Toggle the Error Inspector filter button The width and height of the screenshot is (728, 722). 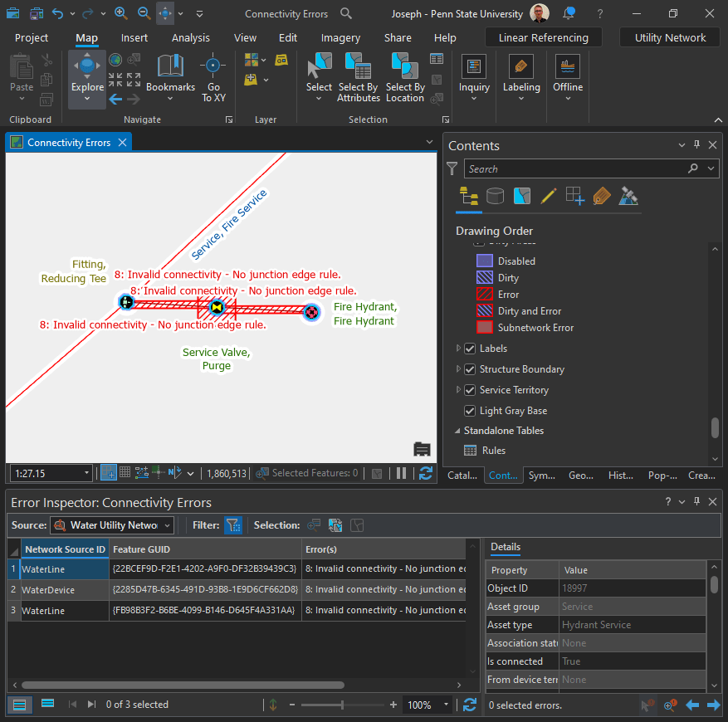click(x=233, y=525)
